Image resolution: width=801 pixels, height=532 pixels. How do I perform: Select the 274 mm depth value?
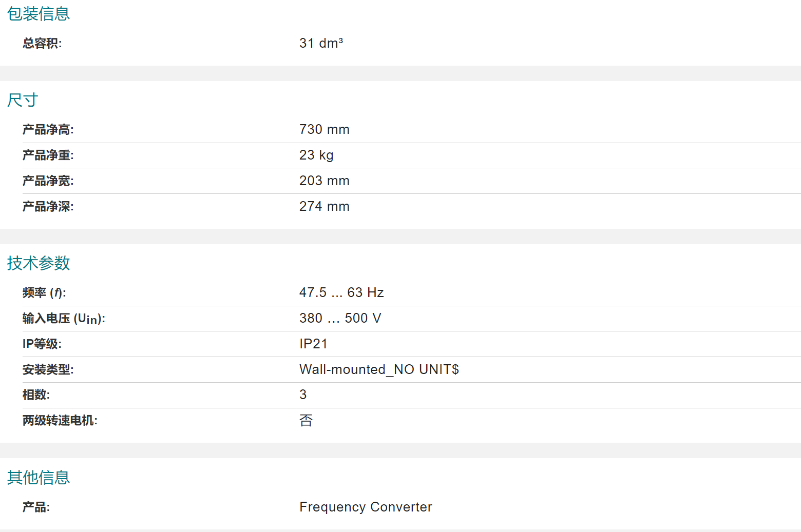point(325,206)
